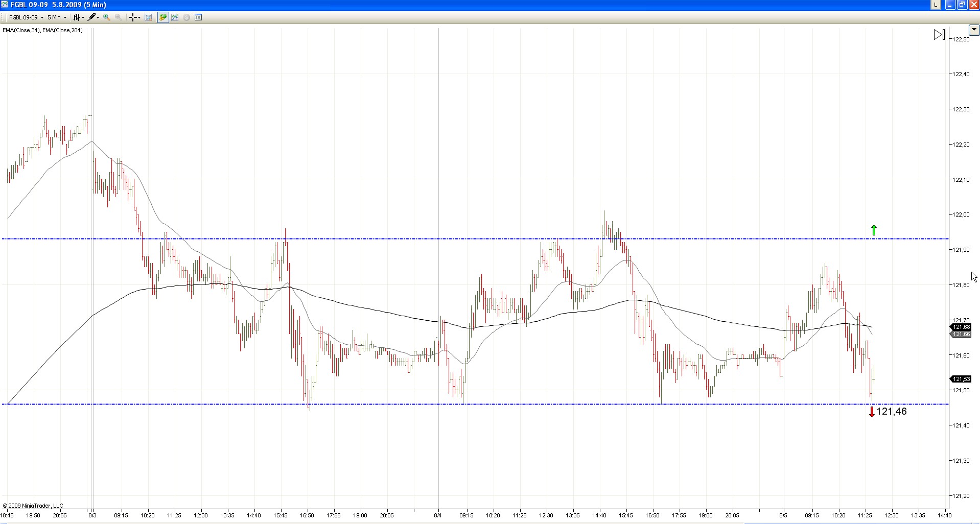Click the 121,46 price text label
Viewport: 980px width, 524px height.
(892, 412)
